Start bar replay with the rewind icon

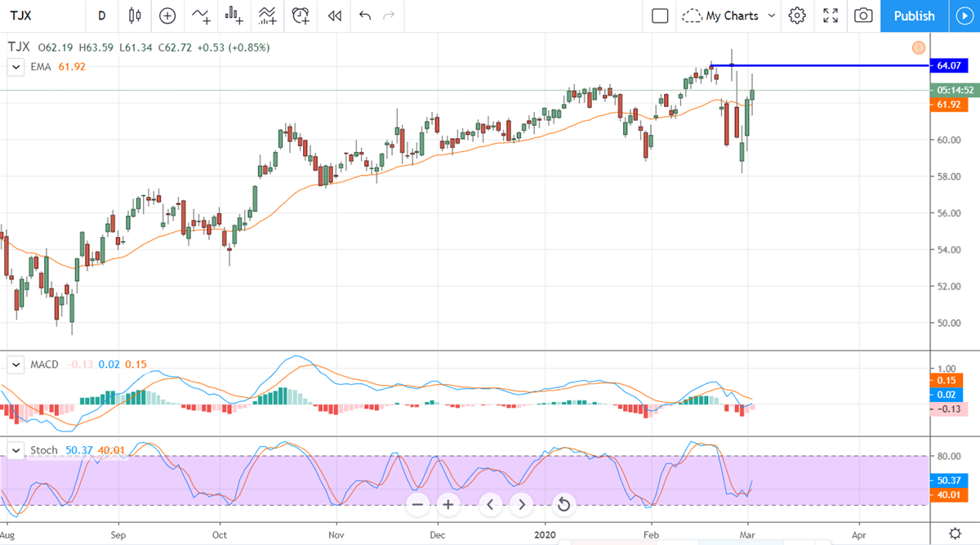(x=333, y=16)
